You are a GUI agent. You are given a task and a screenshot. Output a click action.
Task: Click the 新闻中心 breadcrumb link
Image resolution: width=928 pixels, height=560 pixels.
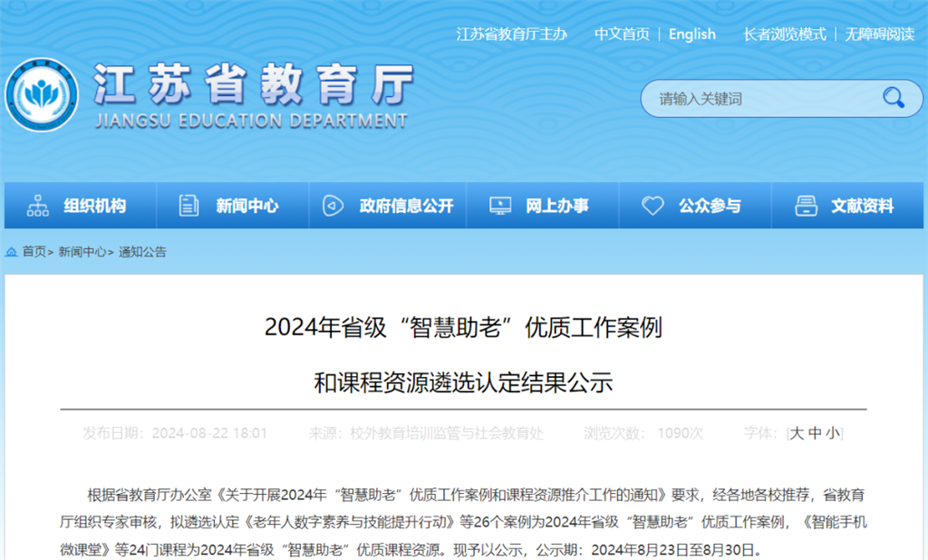click(x=82, y=252)
